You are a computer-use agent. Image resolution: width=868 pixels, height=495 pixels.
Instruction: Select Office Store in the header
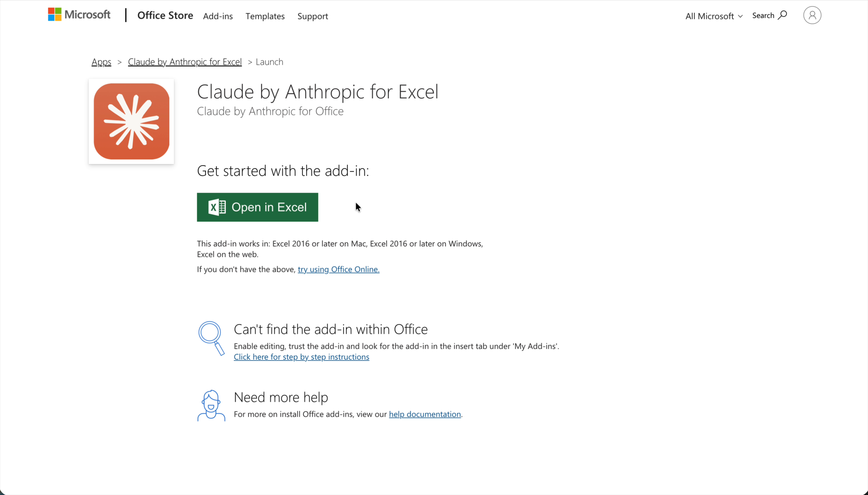click(165, 15)
